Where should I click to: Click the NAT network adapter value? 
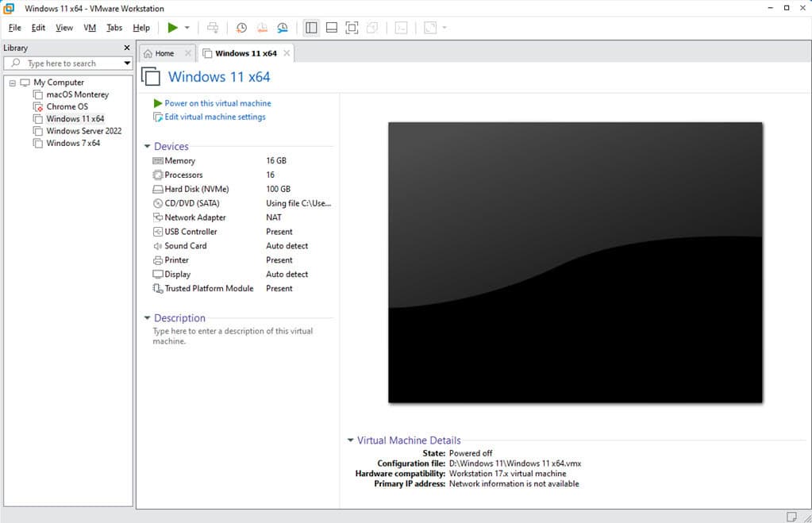point(273,217)
